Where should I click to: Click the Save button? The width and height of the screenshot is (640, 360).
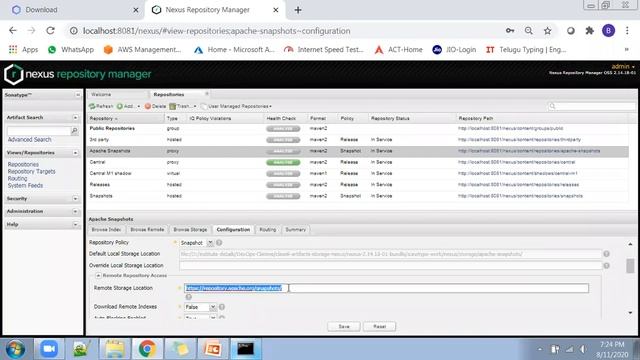(344, 327)
